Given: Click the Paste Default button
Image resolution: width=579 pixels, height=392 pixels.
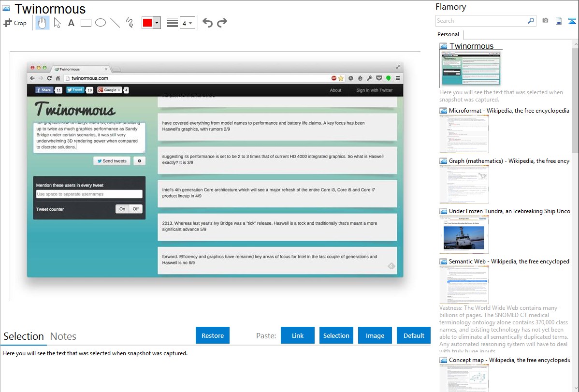Looking at the screenshot, I should point(414,335).
